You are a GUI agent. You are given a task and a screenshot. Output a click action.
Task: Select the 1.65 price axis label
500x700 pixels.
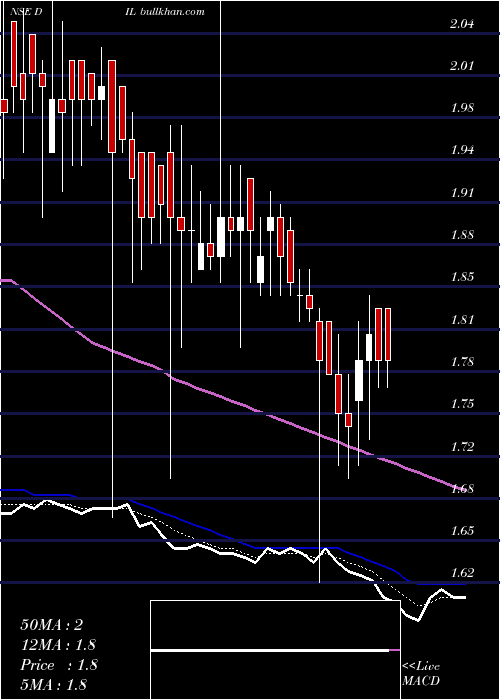coord(462,531)
